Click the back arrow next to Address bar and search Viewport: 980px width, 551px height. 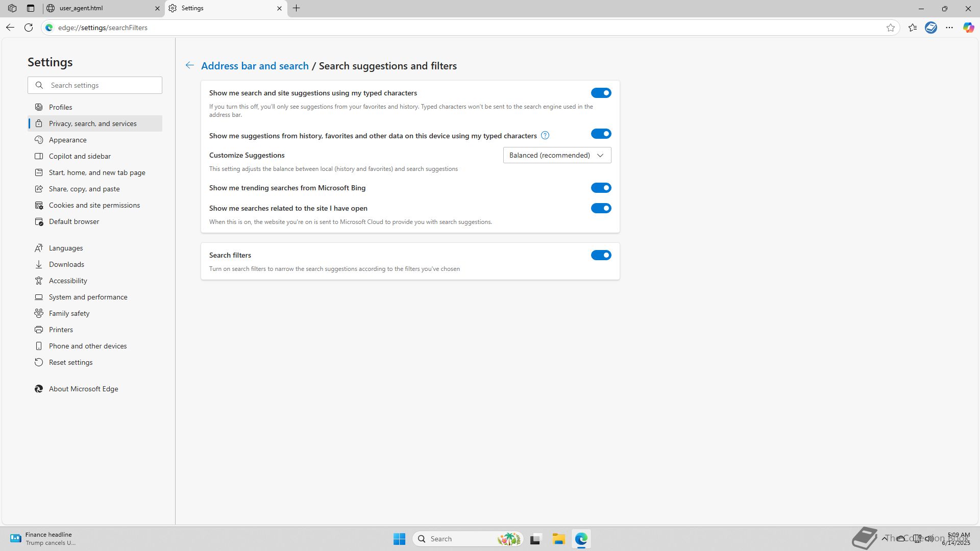[189, 65]
